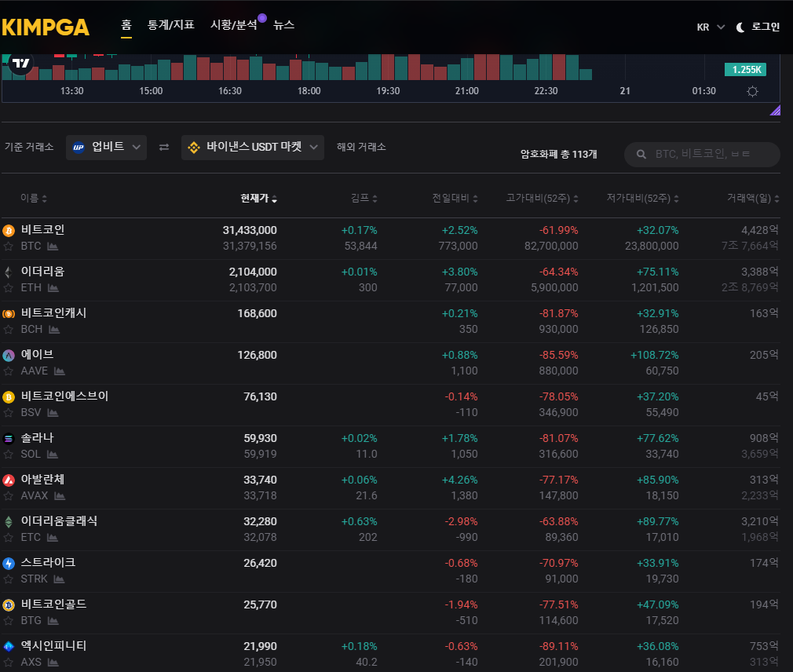Click the 해외 거래소 label
This screenshot has height=672, width=793.
click(x=361, y=147)
